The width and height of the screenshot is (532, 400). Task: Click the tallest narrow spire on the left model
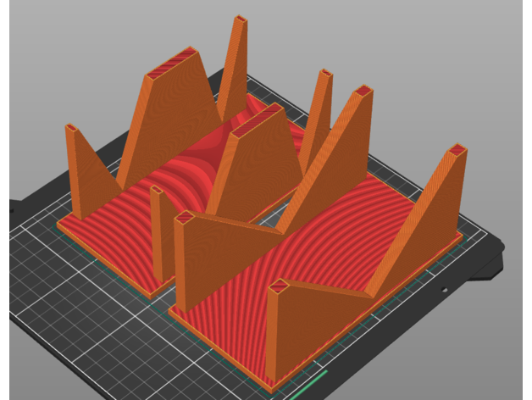235,68
